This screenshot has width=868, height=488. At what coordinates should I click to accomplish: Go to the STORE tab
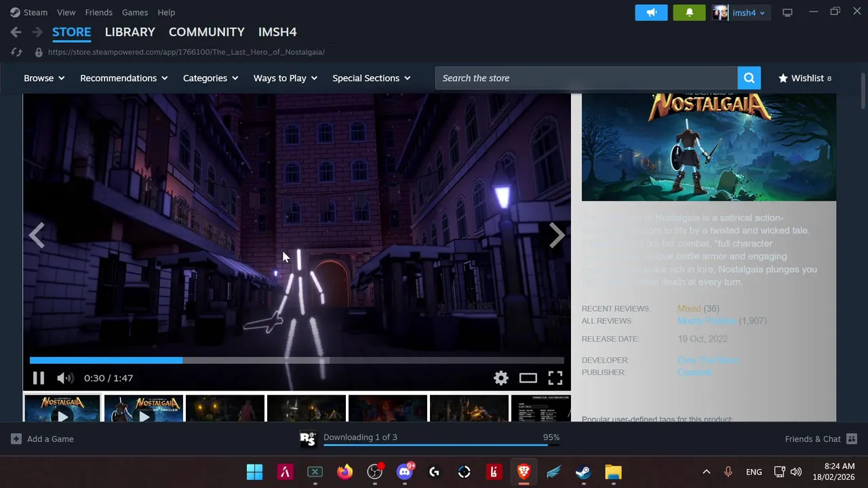[x=72, y=32]
